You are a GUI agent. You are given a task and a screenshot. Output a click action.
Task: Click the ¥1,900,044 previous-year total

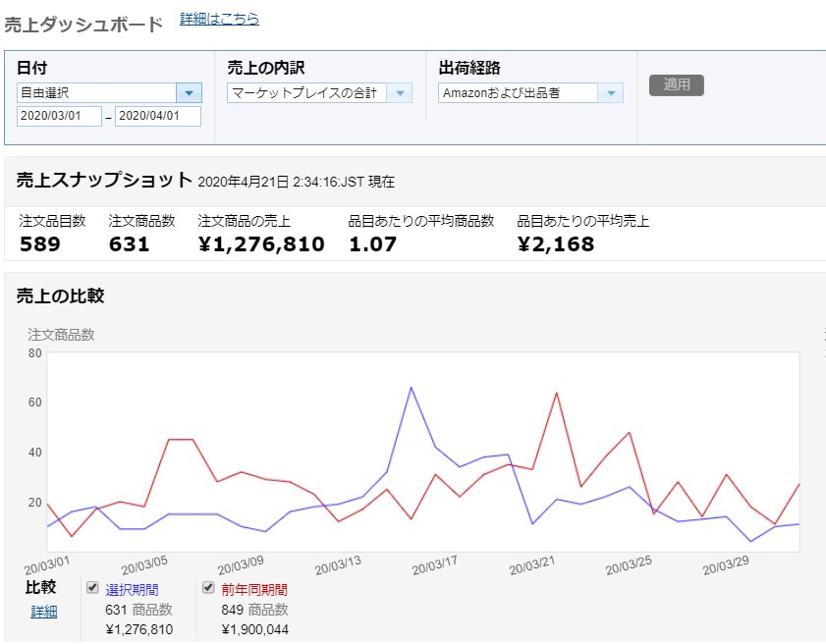coord(254,629)
